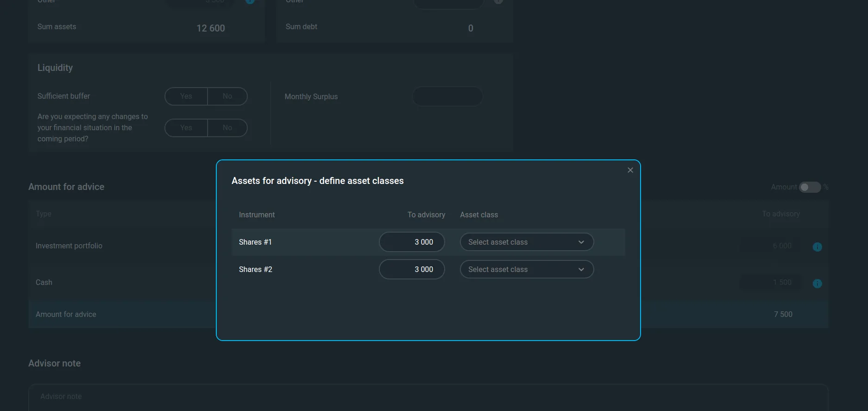868x411 pixels.
Task: Click the To advisory header in dialog
Action: [x=426, y=215]
